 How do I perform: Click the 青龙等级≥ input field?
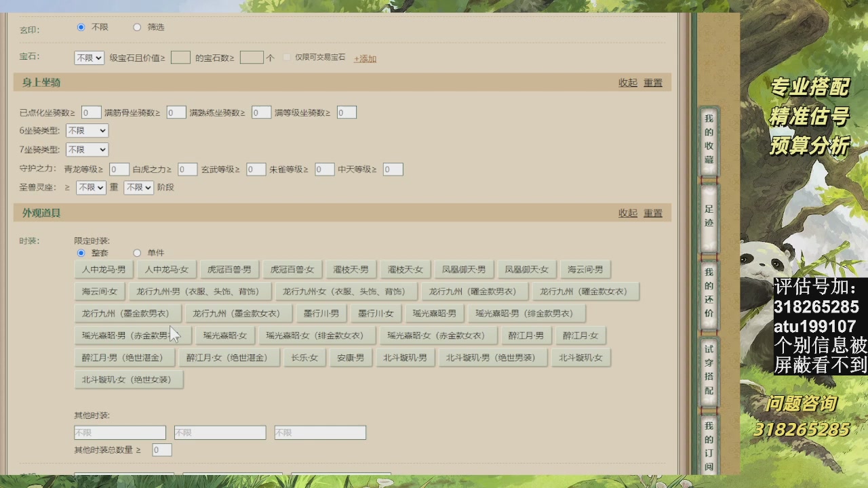[x=119, y=169]
